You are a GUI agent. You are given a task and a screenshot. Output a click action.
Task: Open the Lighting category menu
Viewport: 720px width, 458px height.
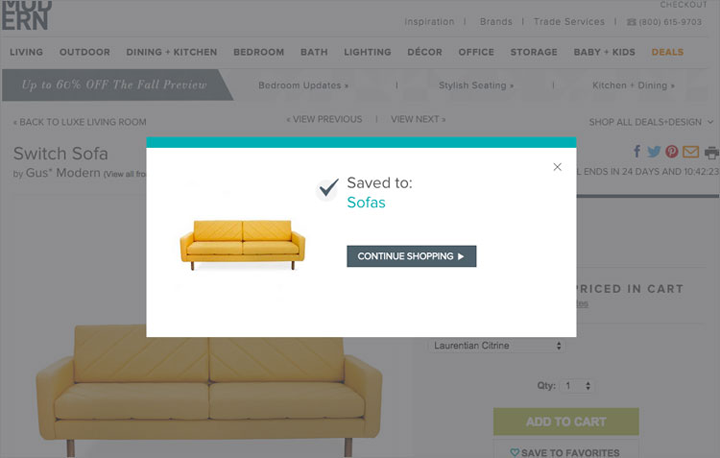[x=367, y=52]
